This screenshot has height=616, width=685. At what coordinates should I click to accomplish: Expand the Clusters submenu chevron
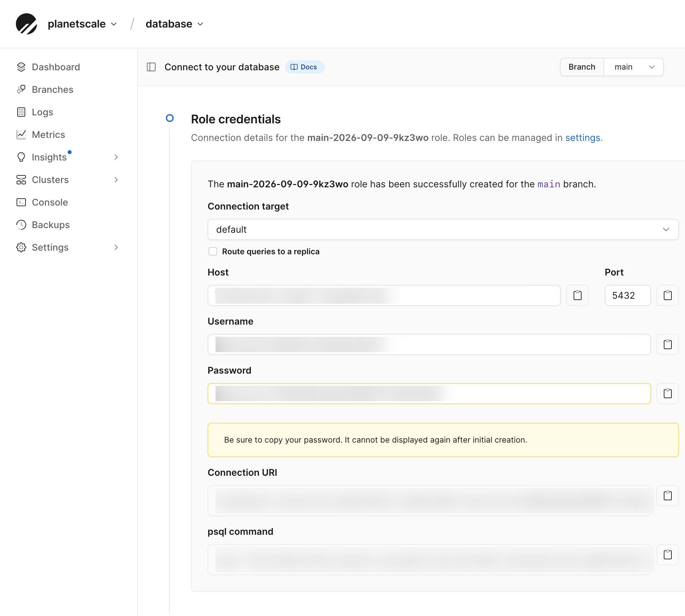click(x=116, y=180)
